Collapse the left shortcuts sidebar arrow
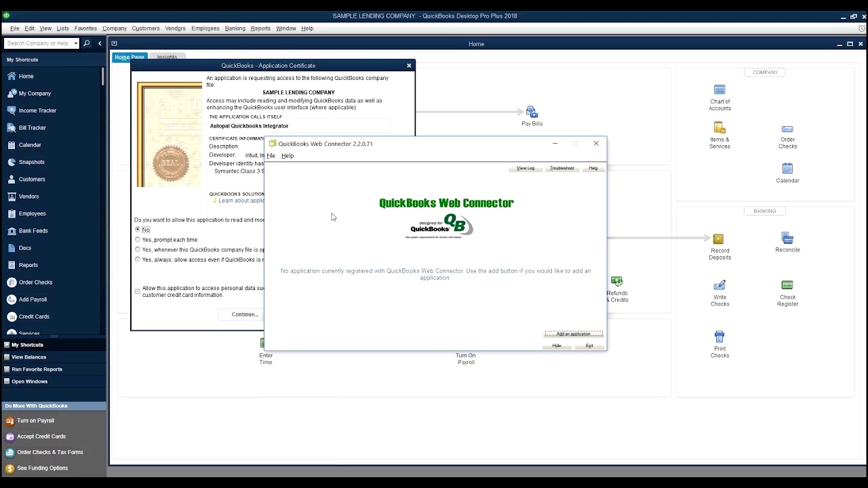Image resolution: width=868 pixels, height=488 pixels. point(100,43)
